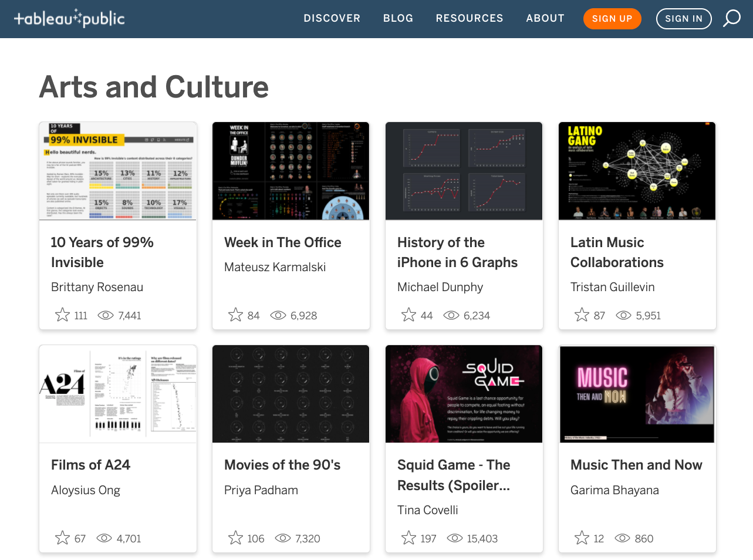The height and width of the screenshot is (560, 753).
Task: Favorite star on Squid Game card
Action: click(408, 538)
